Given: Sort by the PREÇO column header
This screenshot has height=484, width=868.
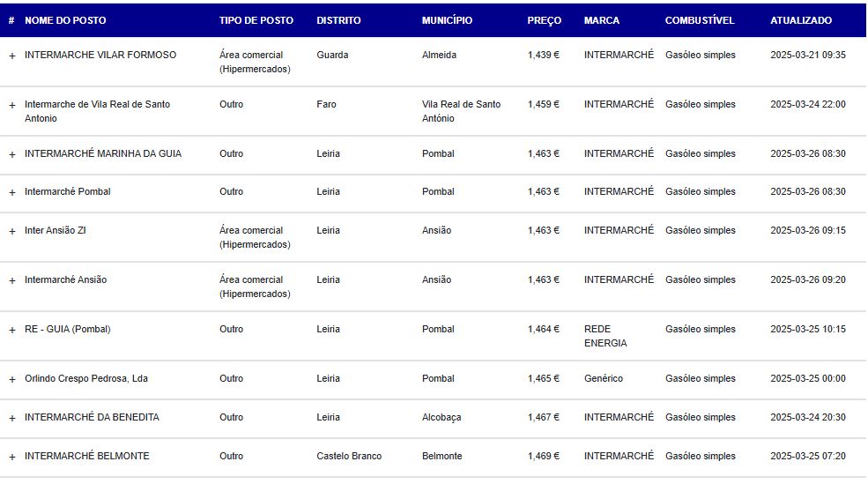Looking at the screenshot, I should (545, 20).
